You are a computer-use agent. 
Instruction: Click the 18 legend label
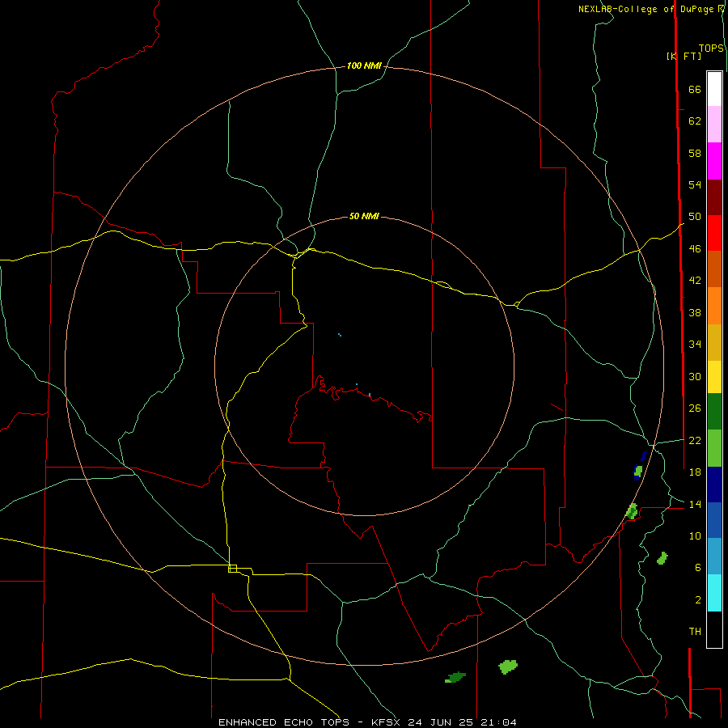(695, 472)
